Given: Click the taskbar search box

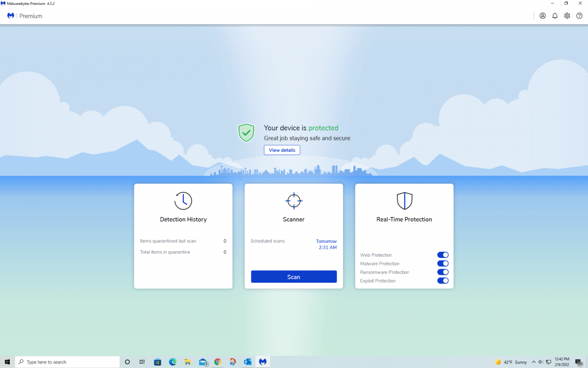Looking at the screenshot, I should click(67, 362).
